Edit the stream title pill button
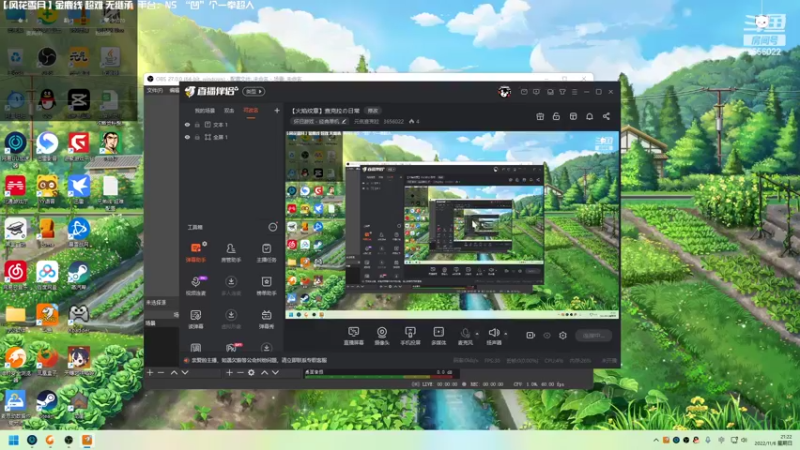 point(373,111)
